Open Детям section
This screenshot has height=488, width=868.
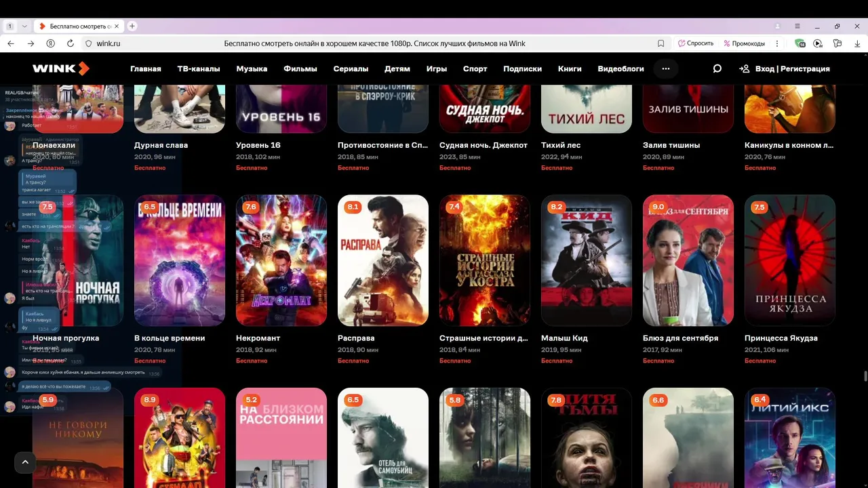397,68
